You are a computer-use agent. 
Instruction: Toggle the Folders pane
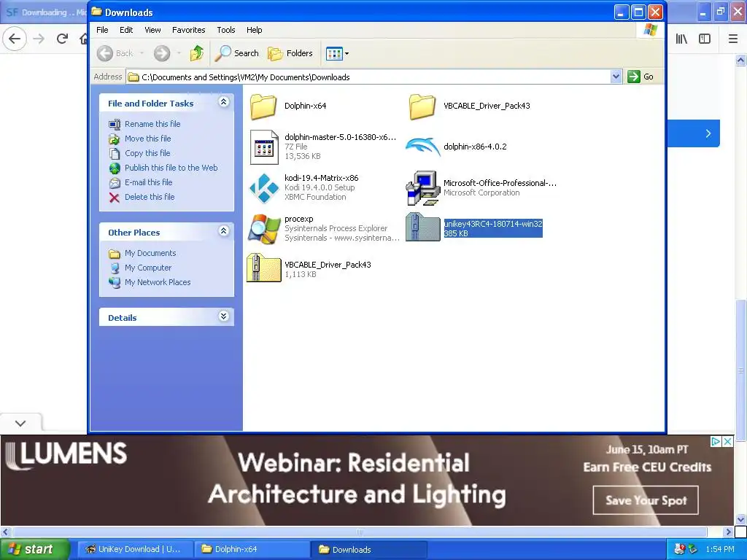pyautogui.click(x=290, y=53)
